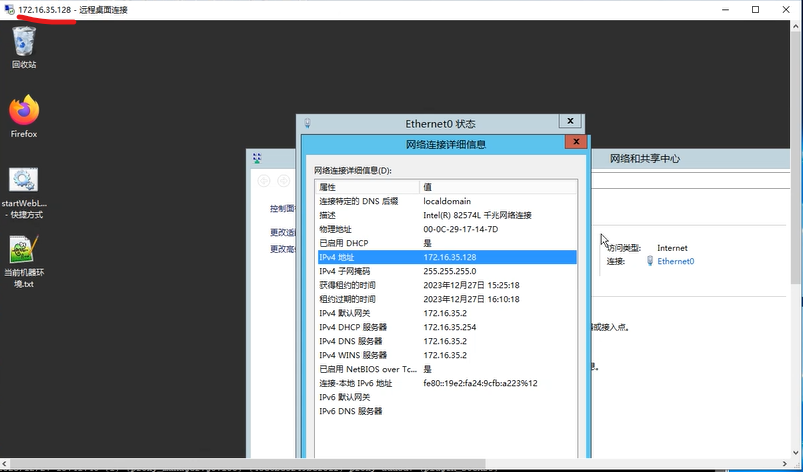Click the 控制面板 link in the left pane

[x=283, y=208]
